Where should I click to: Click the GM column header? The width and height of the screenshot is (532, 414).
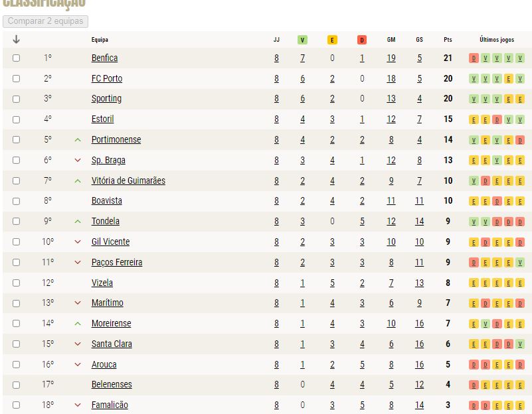pos(391,40)
